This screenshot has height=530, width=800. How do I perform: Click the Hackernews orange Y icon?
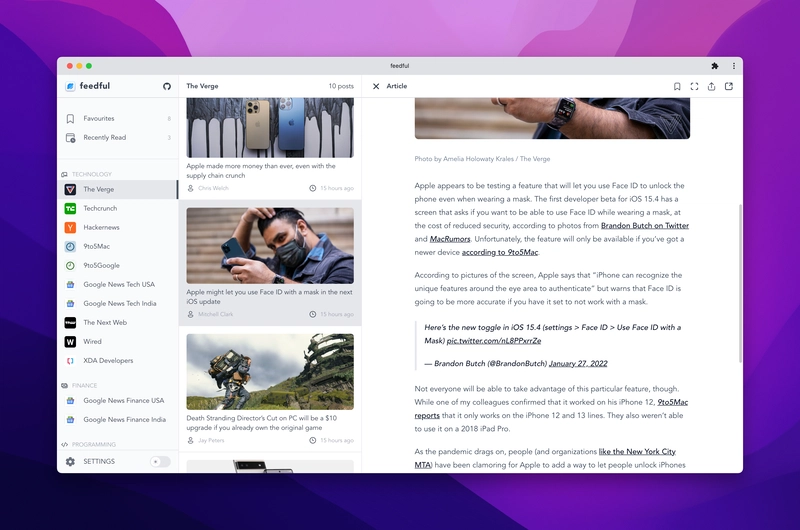[x=70, y=228]
